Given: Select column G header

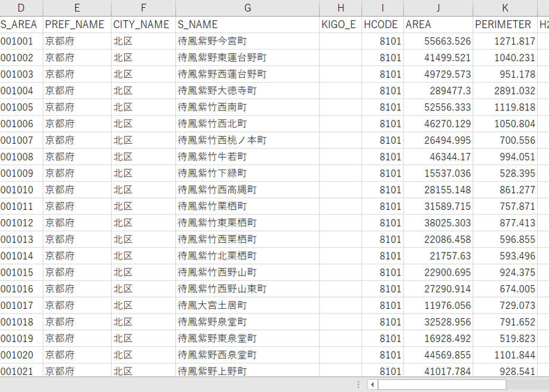Looking at the screenshot, I should (x=248, y=8).
